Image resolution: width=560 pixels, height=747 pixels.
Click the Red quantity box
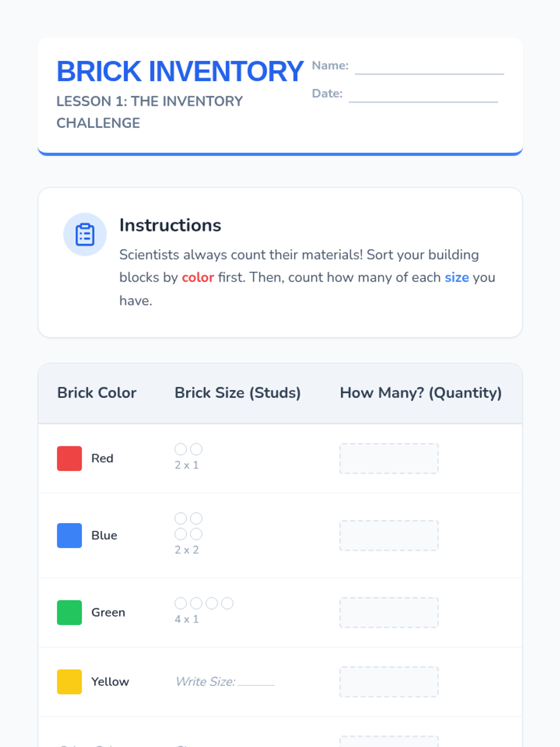pos(389,458)
